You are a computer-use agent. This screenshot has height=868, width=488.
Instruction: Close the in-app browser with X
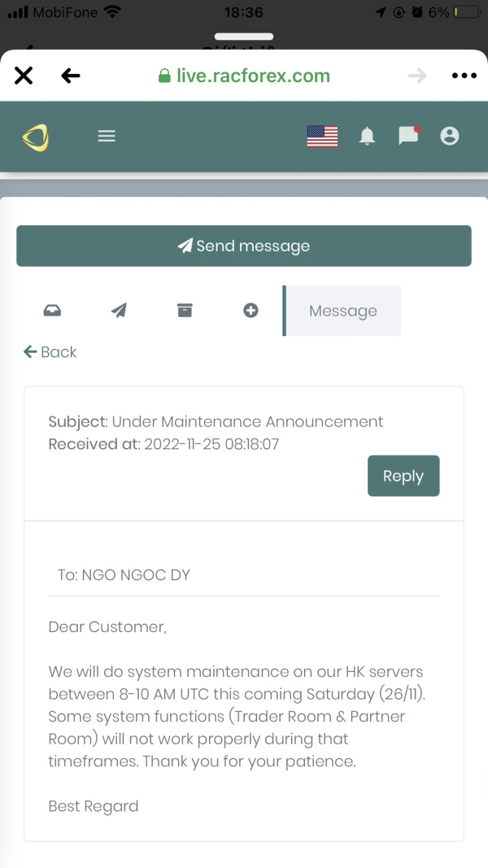24,76
